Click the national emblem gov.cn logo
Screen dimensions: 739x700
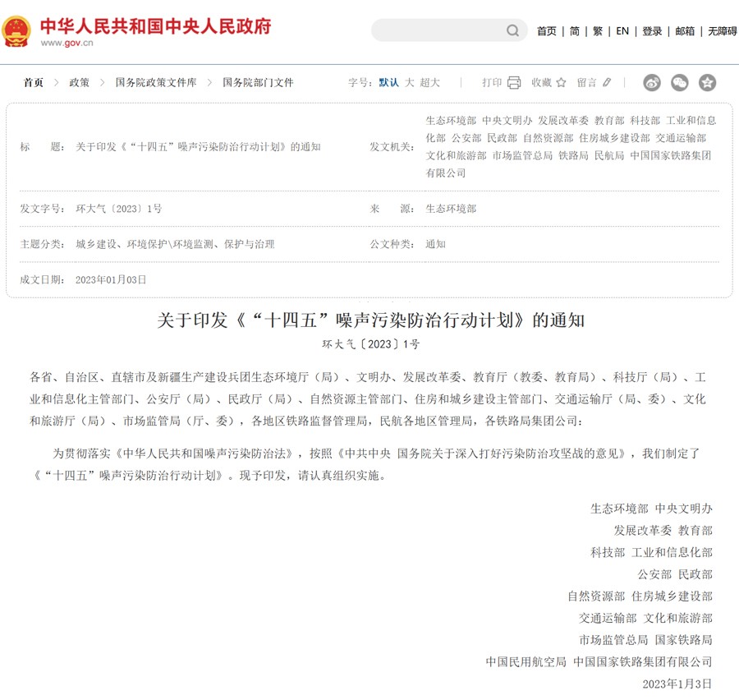pos(18,30)
